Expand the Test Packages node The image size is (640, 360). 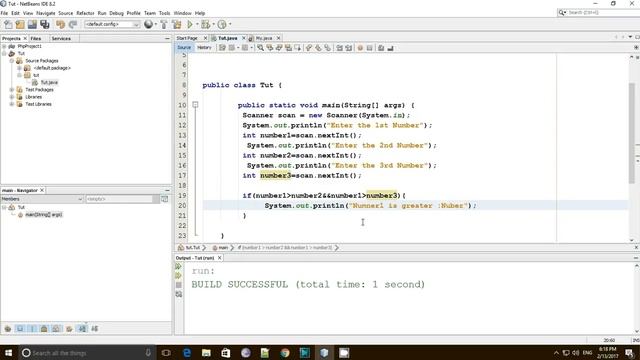[12, 90]
